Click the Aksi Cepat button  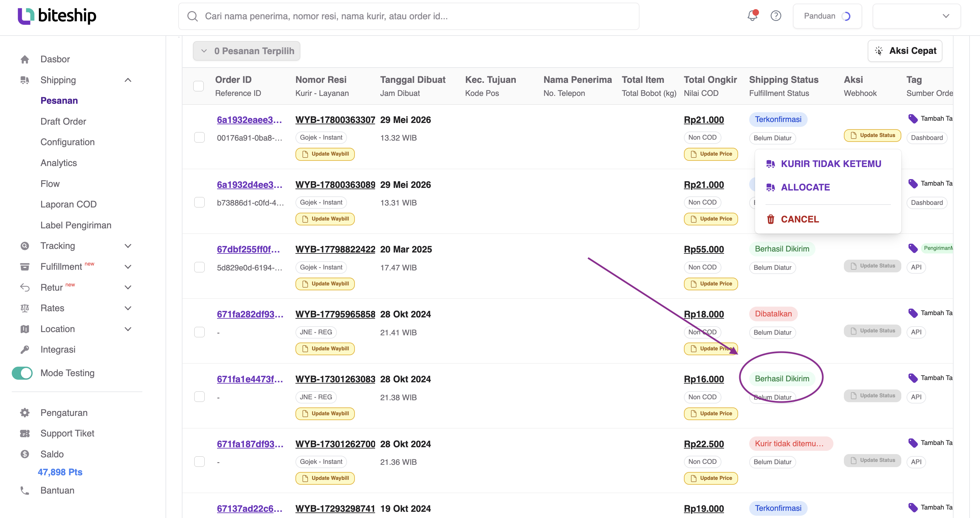905,51
